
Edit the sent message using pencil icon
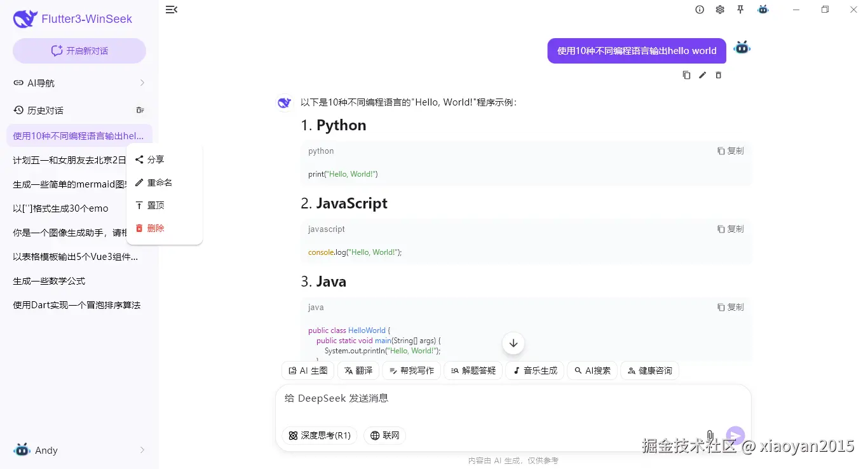(702, 75)
